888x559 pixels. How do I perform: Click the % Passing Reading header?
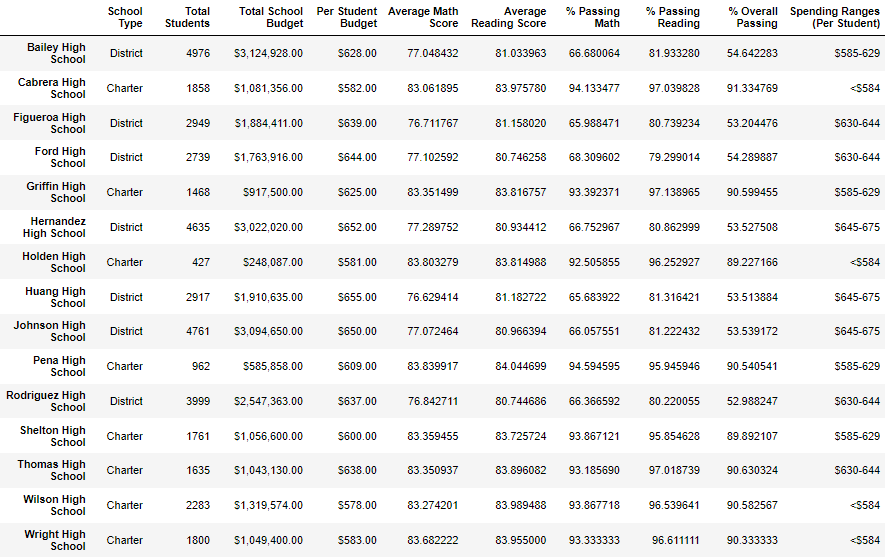click(x=673, y=18)
